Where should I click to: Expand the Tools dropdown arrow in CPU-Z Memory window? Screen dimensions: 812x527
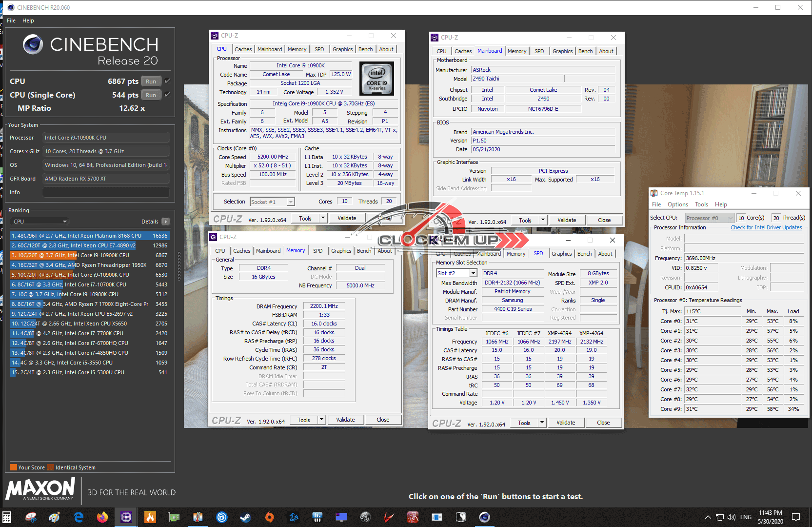(321, 420)
